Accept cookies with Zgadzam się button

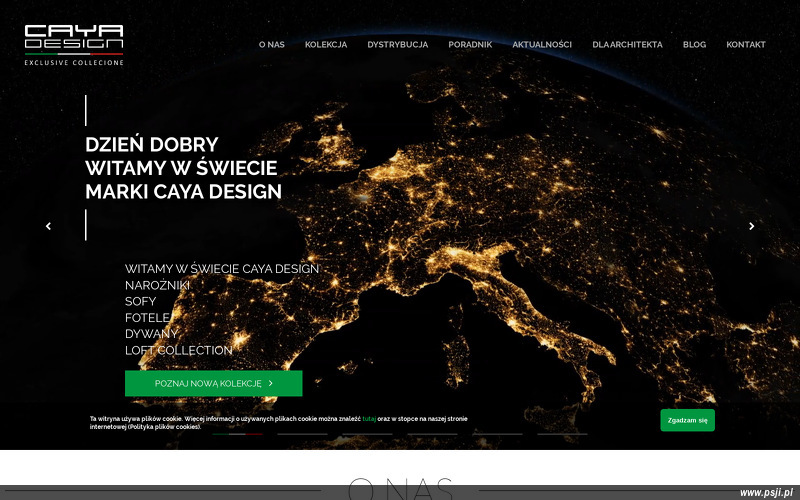[687, 420]
